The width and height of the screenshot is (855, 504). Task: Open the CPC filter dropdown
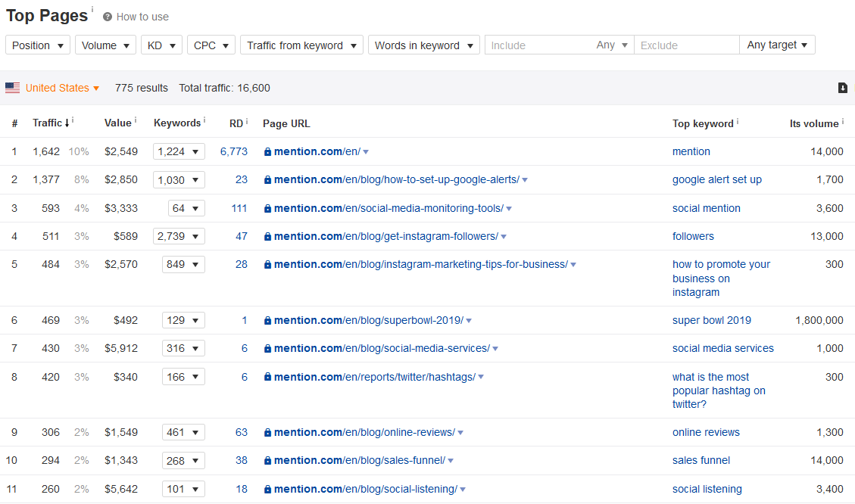(211, 45)
